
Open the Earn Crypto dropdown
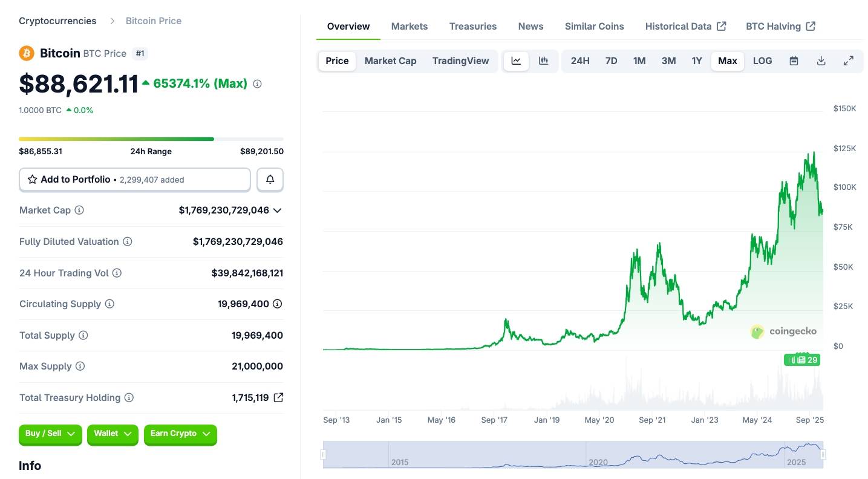pos(180,434)
